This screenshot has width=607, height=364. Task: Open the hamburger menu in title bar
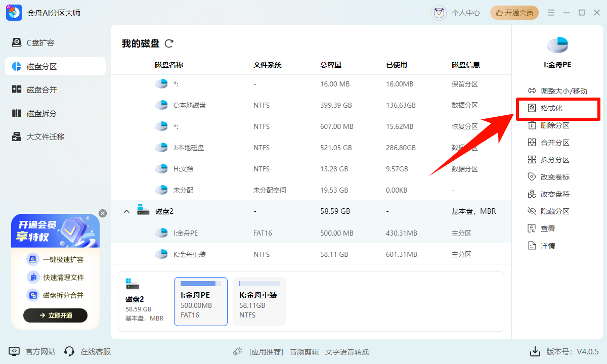tap(551, 13)
